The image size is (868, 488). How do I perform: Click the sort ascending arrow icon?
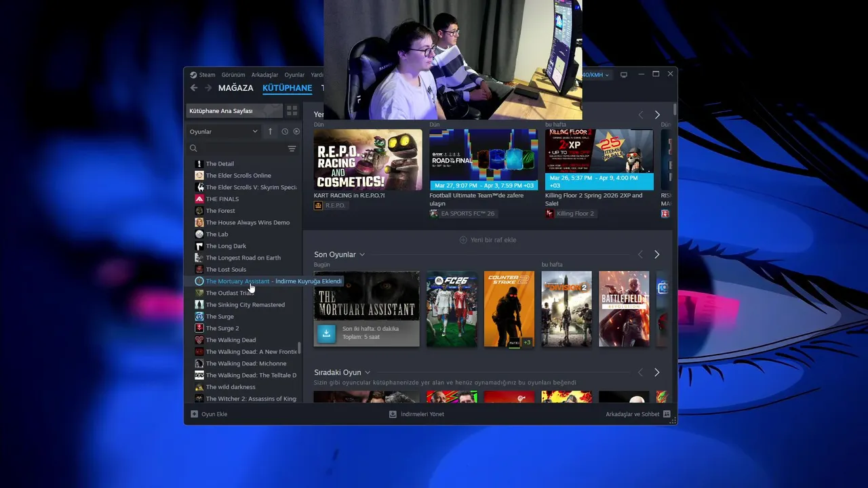pos(270,131)
